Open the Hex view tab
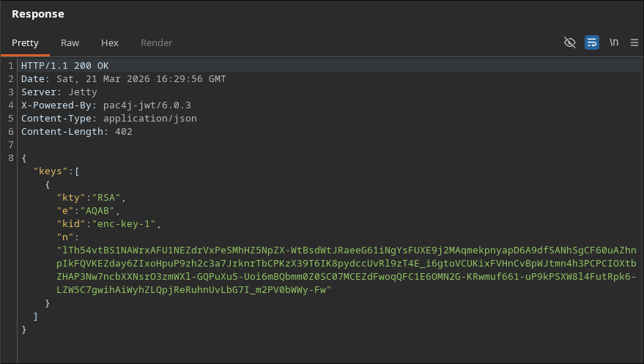 pos(110,42)
